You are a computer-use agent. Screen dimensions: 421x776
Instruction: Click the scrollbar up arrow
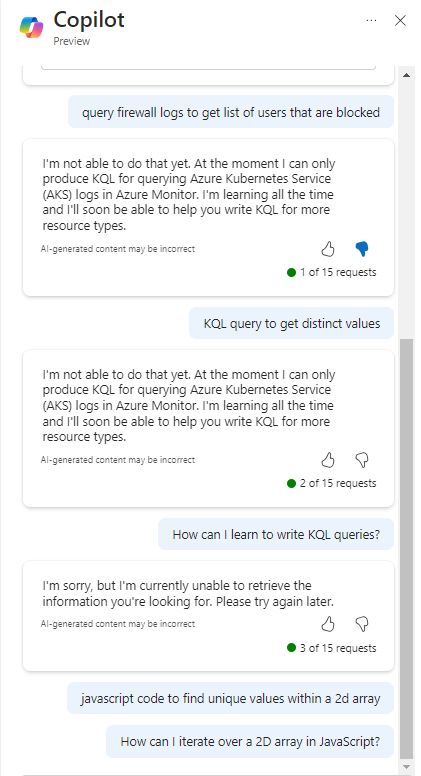[x=407, y=75]
